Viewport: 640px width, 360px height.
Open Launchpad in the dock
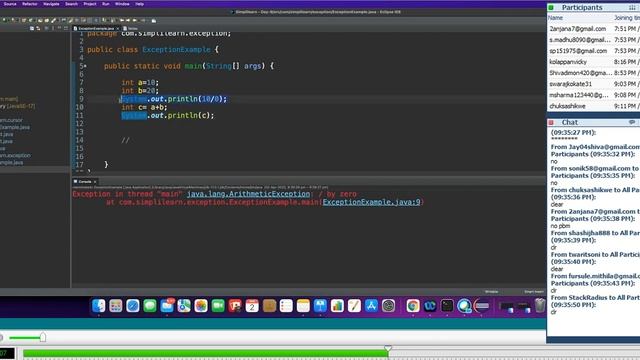click(116, 305)
